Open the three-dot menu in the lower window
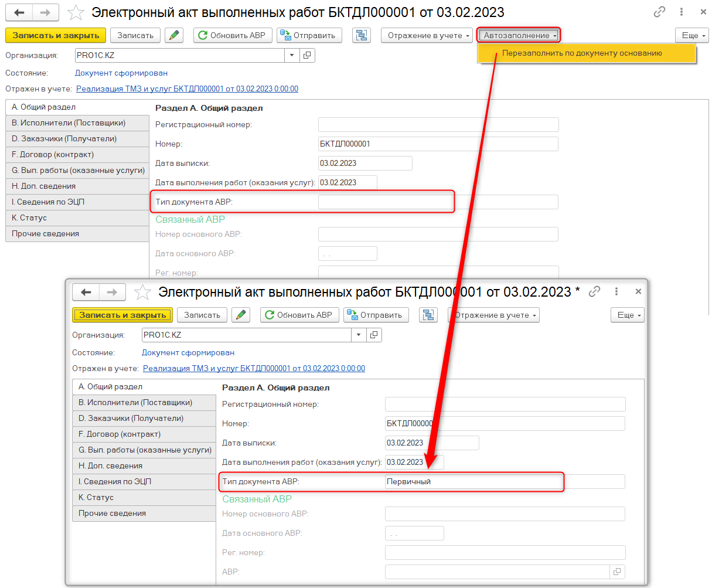This screenshot has height=588, width=712. [x=616, y=291]
